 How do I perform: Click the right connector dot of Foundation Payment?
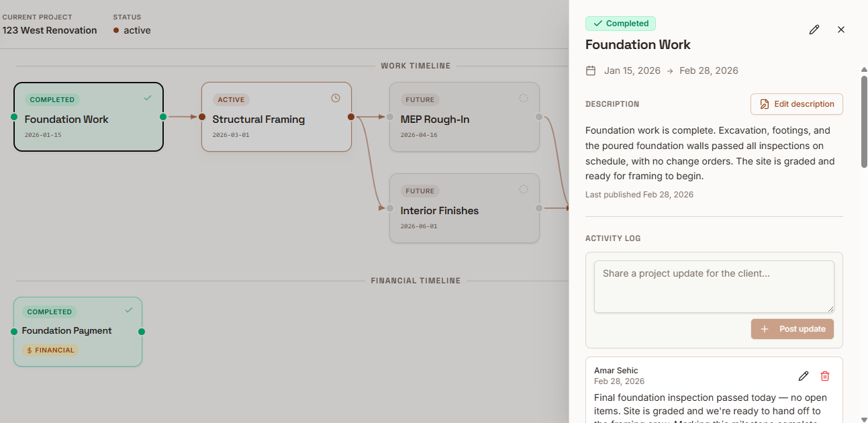coord(142,332)
